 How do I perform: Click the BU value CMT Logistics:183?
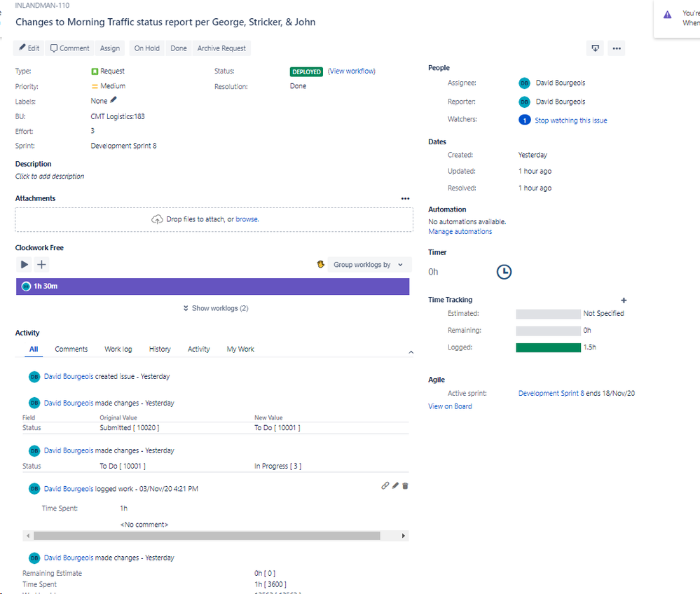click(118, 116)
